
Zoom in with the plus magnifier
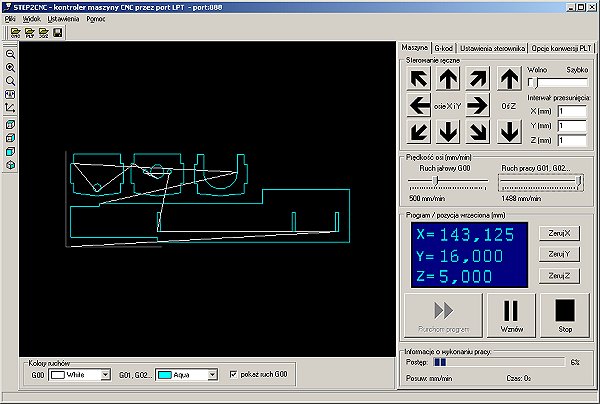pyautogui.click(x=10, y=68)
